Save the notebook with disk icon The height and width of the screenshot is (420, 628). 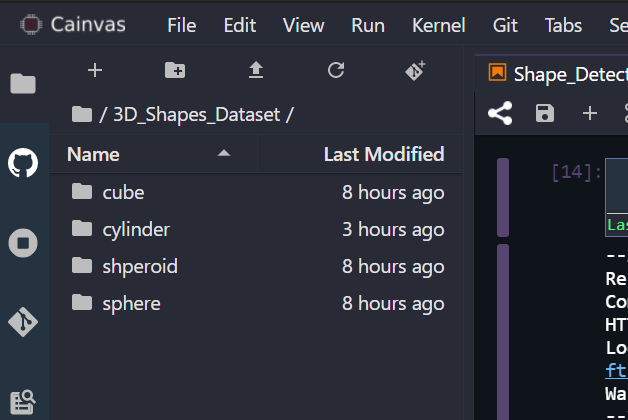545,113
